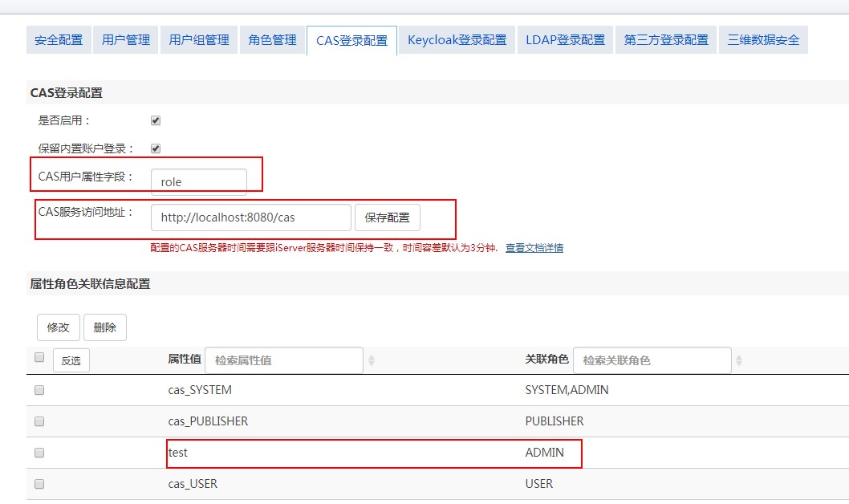This screenshot has height=504, width=849.
Task: Focus the CAS服务访问地址 input field
Action: (x=250, y=217)
